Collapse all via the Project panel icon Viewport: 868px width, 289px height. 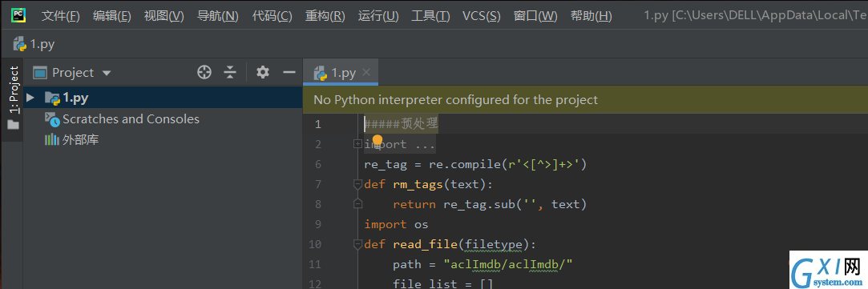tap(230, 72)
